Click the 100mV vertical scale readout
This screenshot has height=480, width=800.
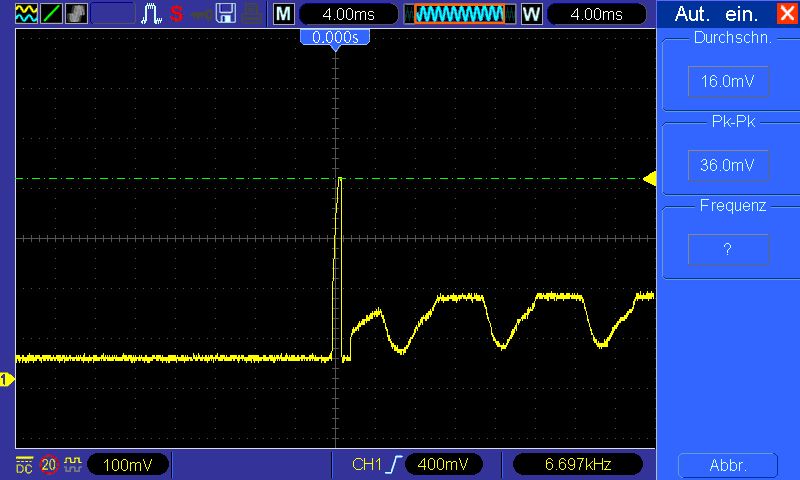point(128,465)
